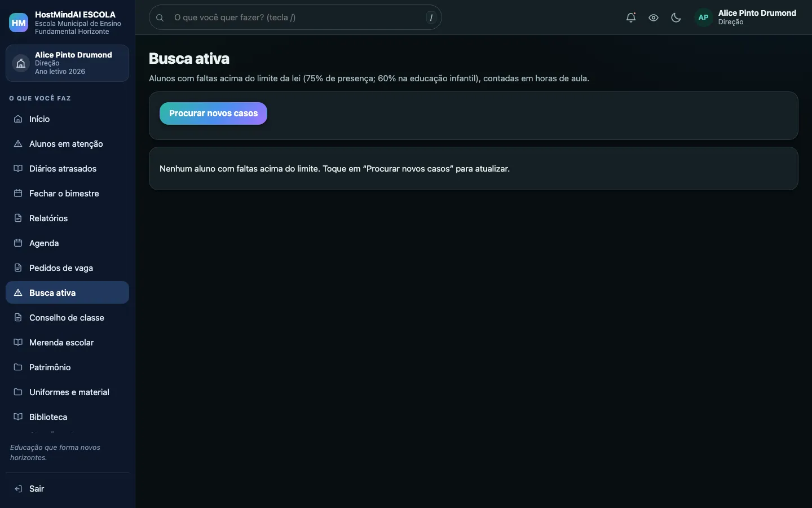Navigate to Pedidos de vaga
Image resolution: width=812 pixels, height=508 pixels.
coord(67,268)
